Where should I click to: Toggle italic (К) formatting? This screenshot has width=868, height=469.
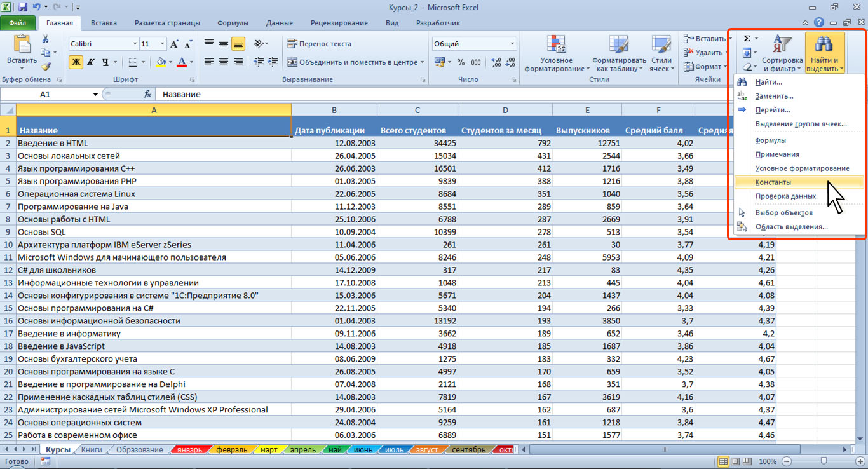pos(91,62)
